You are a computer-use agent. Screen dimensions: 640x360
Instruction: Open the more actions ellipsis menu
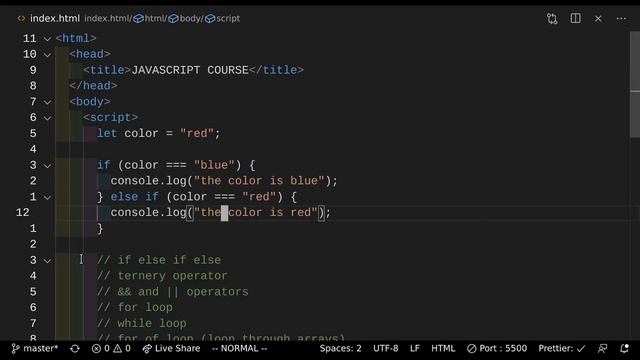point(621,18)
